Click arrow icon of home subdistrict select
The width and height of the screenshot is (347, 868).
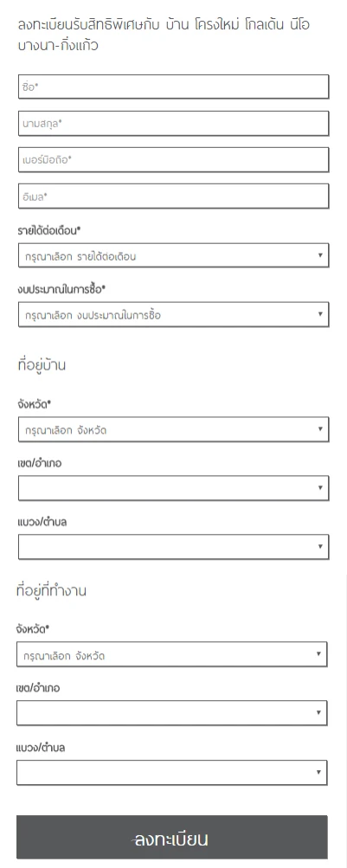point(320,546)
